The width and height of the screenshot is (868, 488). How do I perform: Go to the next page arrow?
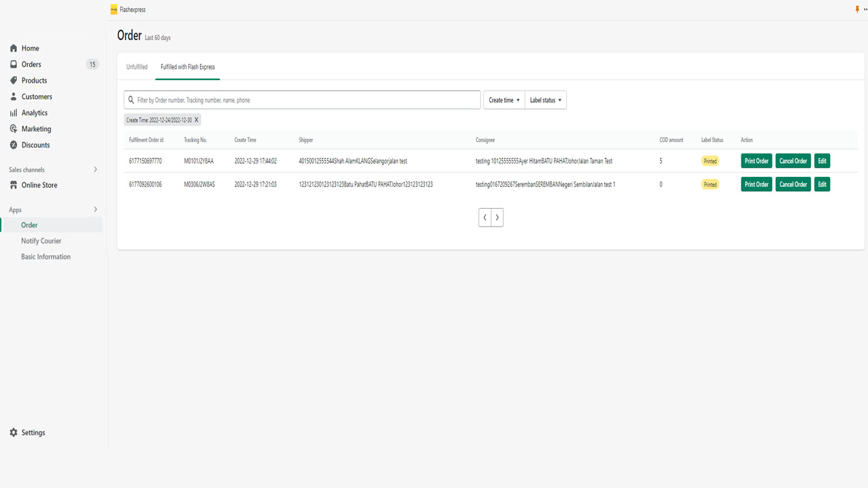(497, 217)
